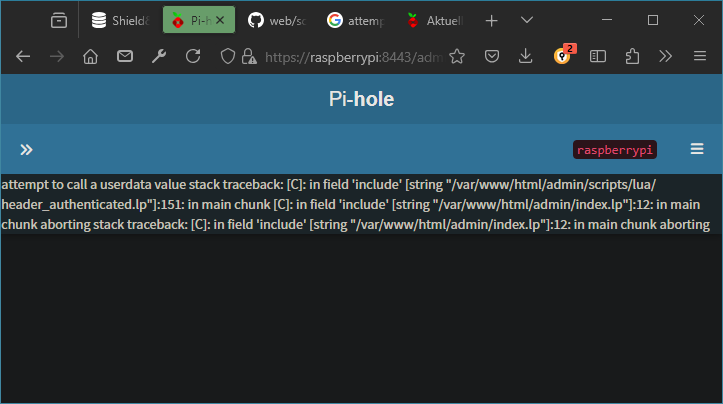The height and width of the screenshot is (404, 723).
Task: Open Firefox View tab overview icon
Action: (x=59, y=20)
